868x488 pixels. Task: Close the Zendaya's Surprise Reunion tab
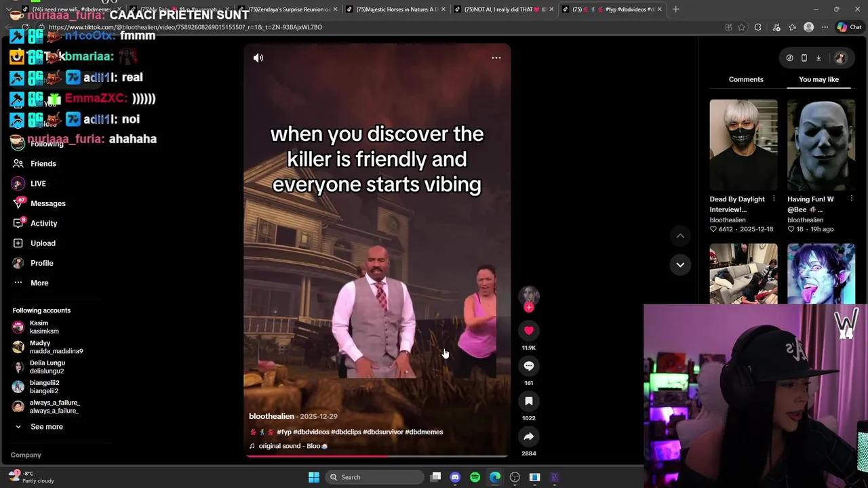coord(336,9)
